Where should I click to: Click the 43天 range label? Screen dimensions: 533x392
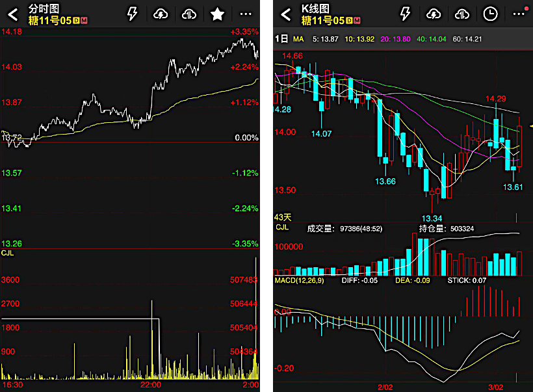(283, 217)
